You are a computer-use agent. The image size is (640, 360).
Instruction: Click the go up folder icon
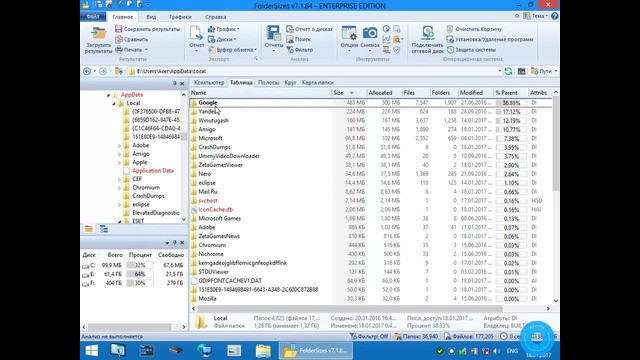coord(119,71)
